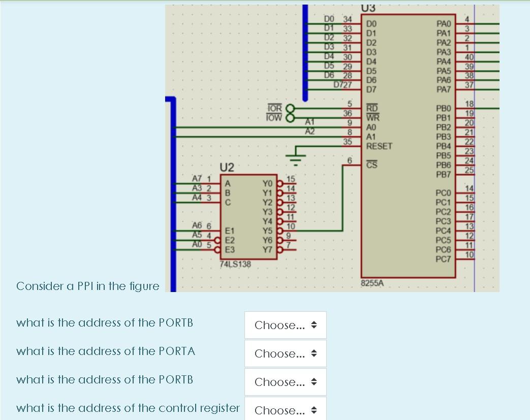This screenshot has height=420, width=530.
Task: Open the second PORTB address dropdown
Action: (285, 382)
